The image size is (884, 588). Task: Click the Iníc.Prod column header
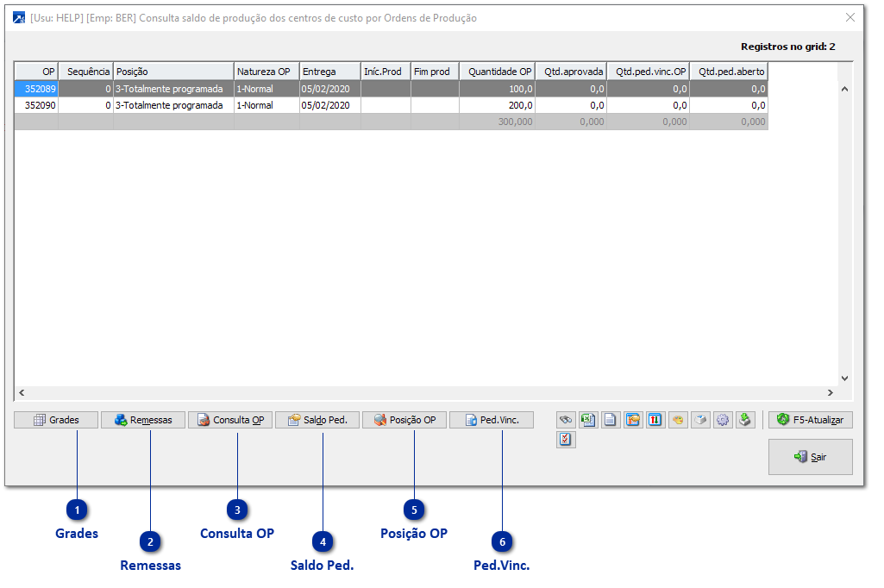(386, 72)
